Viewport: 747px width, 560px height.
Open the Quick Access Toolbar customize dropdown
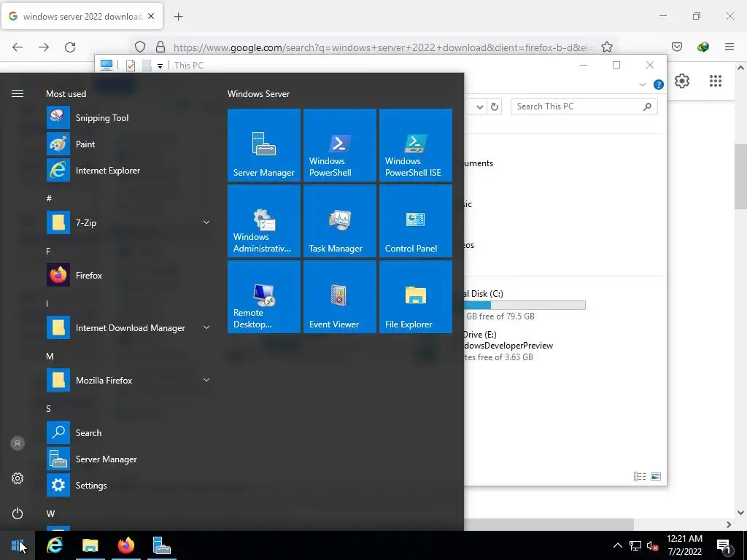pos(160,66)
